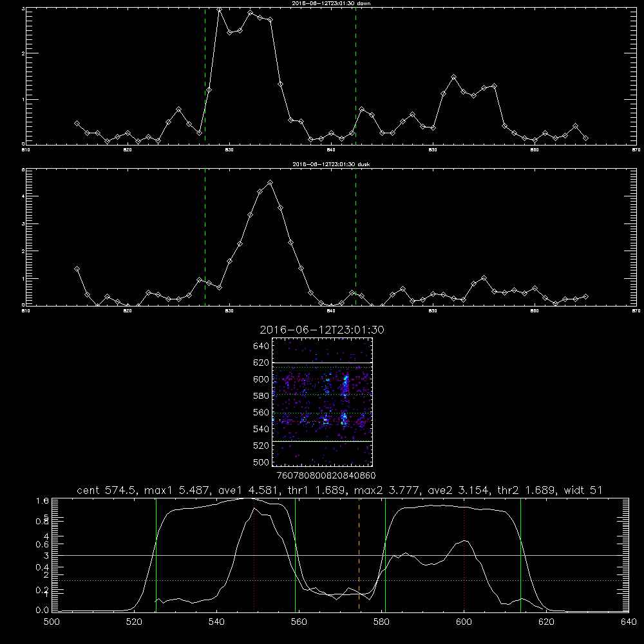Click the right green dashed line in dawn plot
The height and width of the screenshot is (644, 644).
pyautogui.click(x=355, y=76)
